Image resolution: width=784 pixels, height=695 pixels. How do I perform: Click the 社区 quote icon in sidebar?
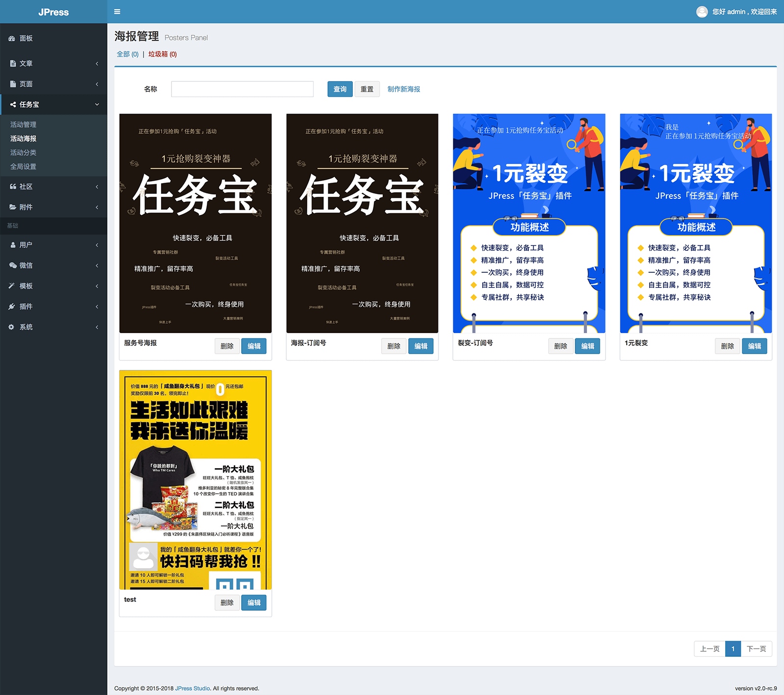[13, 187]
